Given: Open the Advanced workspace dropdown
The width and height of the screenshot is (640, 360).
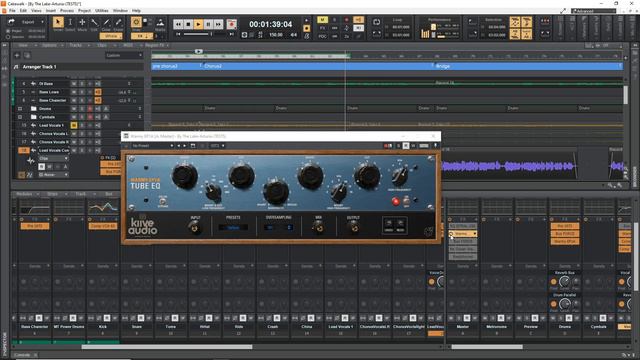Looking at the screenshot, I should [593, 11].
